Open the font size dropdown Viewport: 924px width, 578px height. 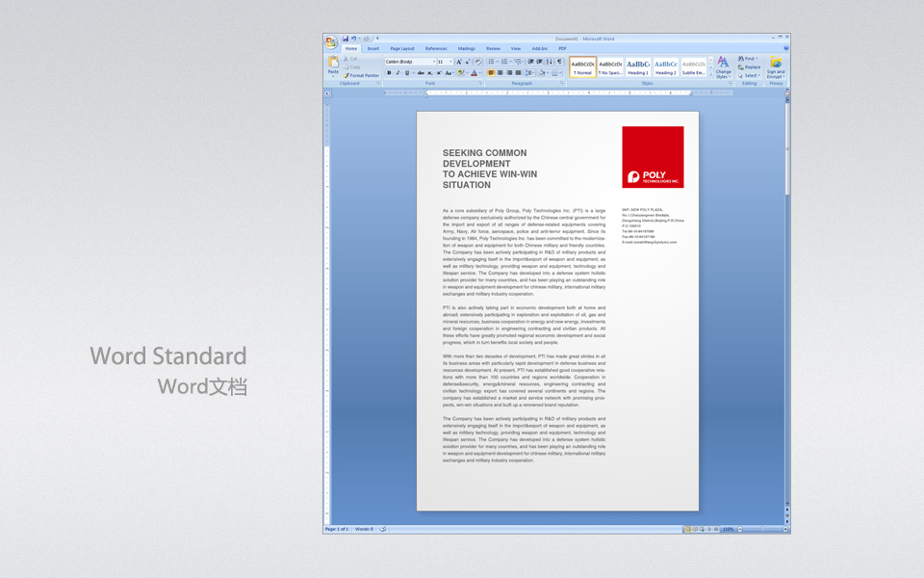(x=450, y=62)
